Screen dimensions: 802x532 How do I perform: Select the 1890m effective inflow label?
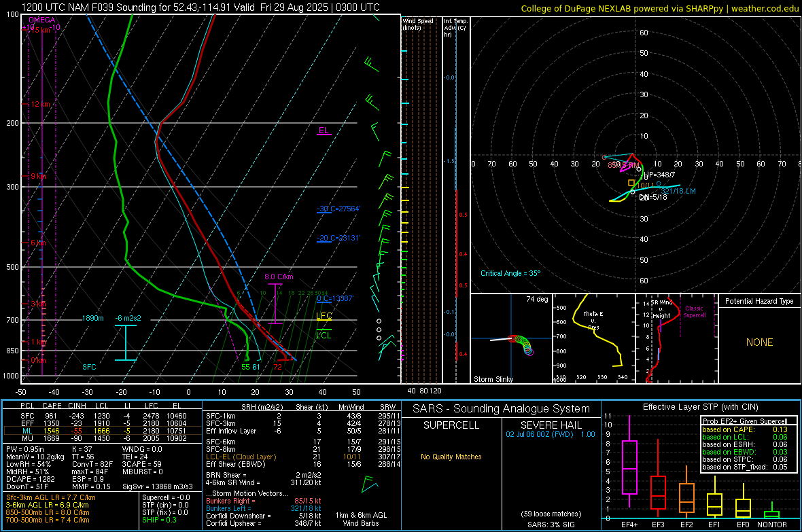tap(92, 318)
